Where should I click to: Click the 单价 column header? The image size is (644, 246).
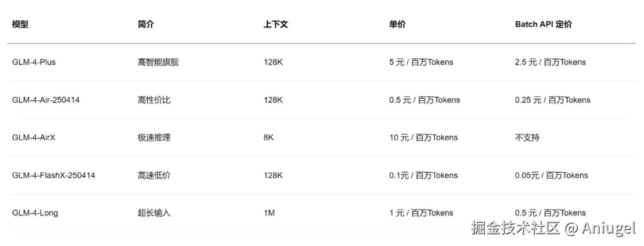397,24
